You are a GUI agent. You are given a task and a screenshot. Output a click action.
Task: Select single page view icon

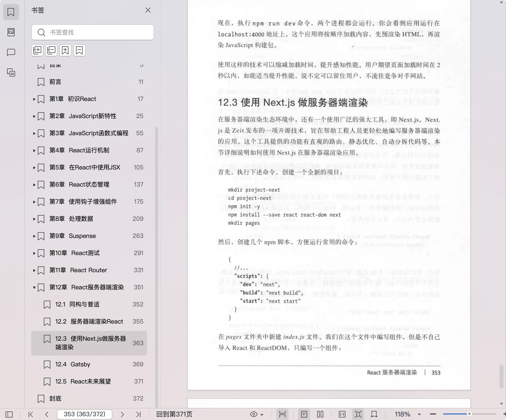pyautogui.click(x=304, y=414)
